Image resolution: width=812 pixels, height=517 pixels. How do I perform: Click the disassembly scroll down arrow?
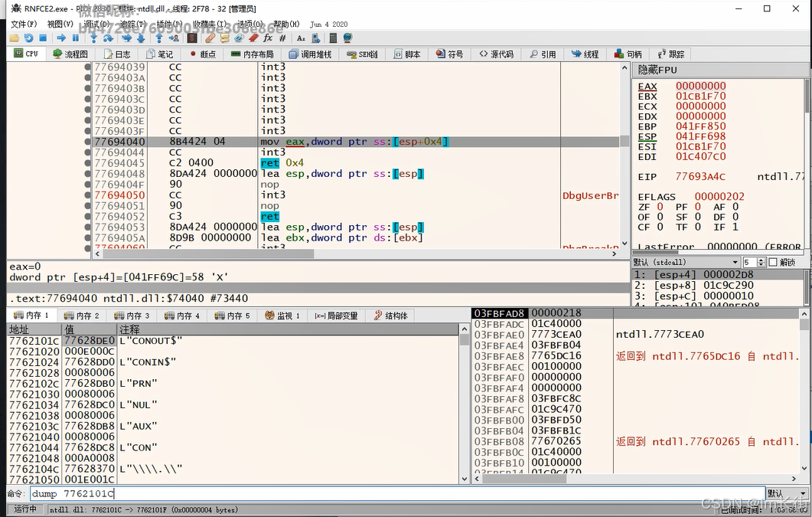point(624,243)
